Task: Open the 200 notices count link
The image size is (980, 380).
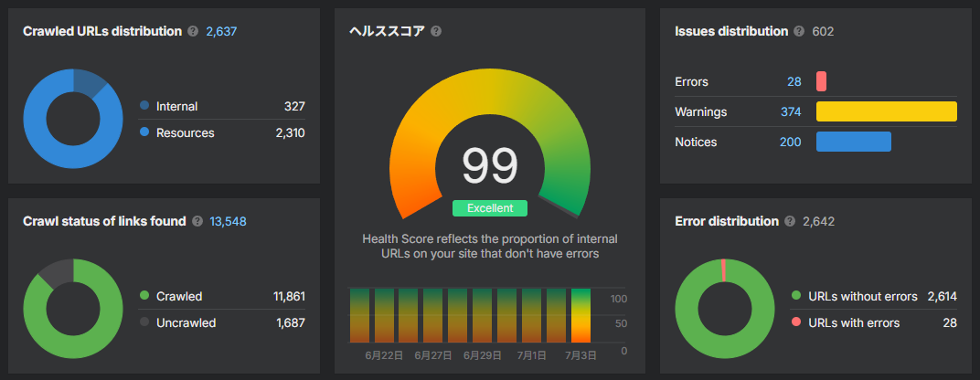Action: click(791, 142)
